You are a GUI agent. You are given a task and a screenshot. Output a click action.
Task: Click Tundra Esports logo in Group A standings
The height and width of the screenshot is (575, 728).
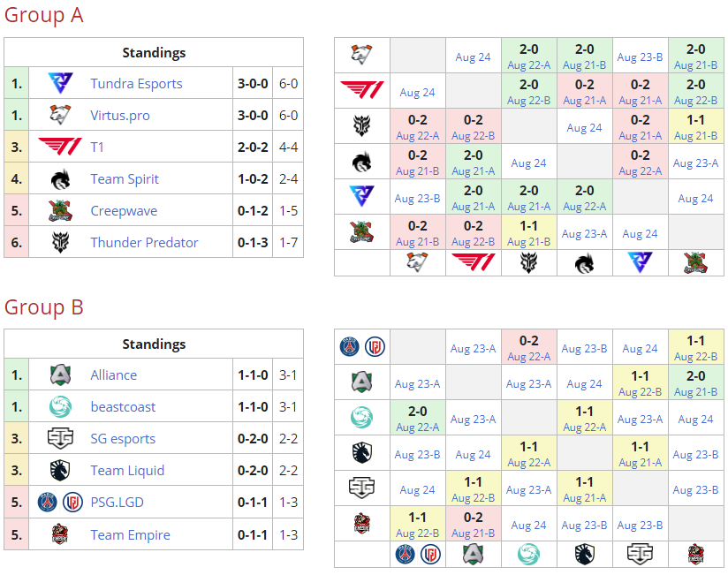click(59, 84)
